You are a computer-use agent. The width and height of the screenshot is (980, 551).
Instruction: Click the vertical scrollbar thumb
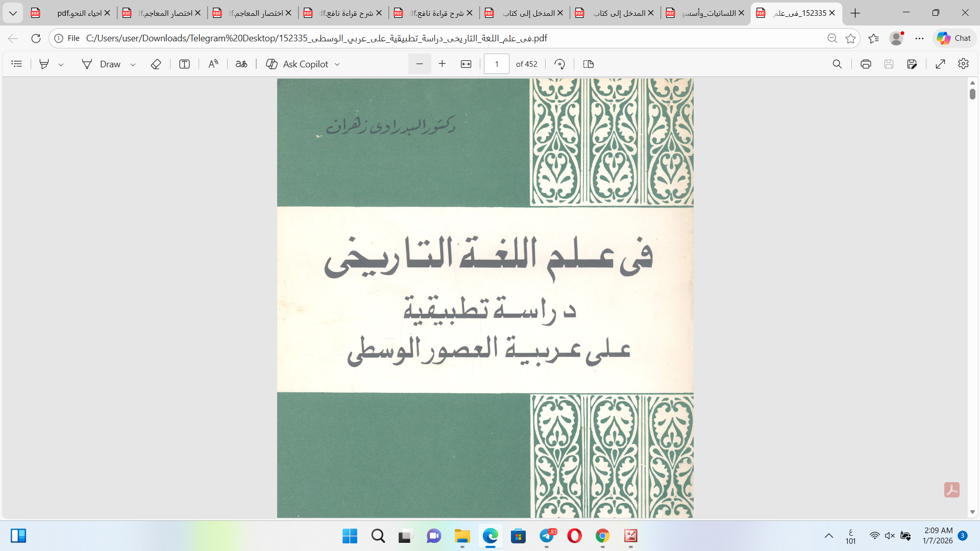972,94
